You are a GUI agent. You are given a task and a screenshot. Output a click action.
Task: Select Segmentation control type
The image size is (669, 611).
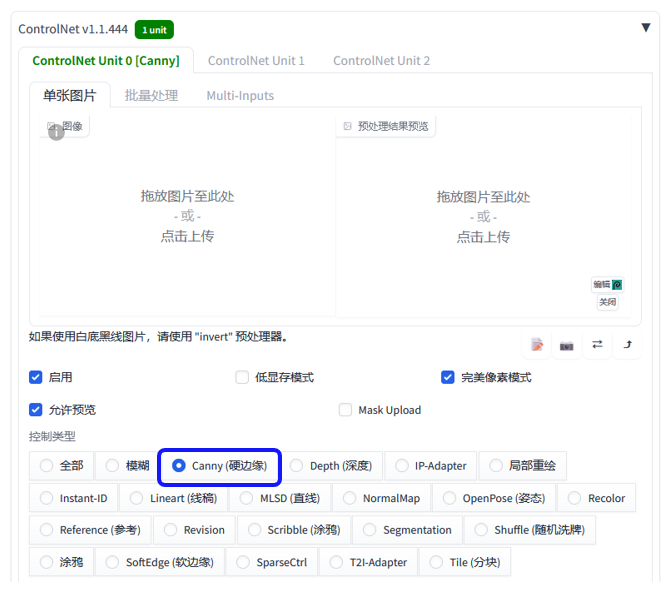(x=407, y=530)
